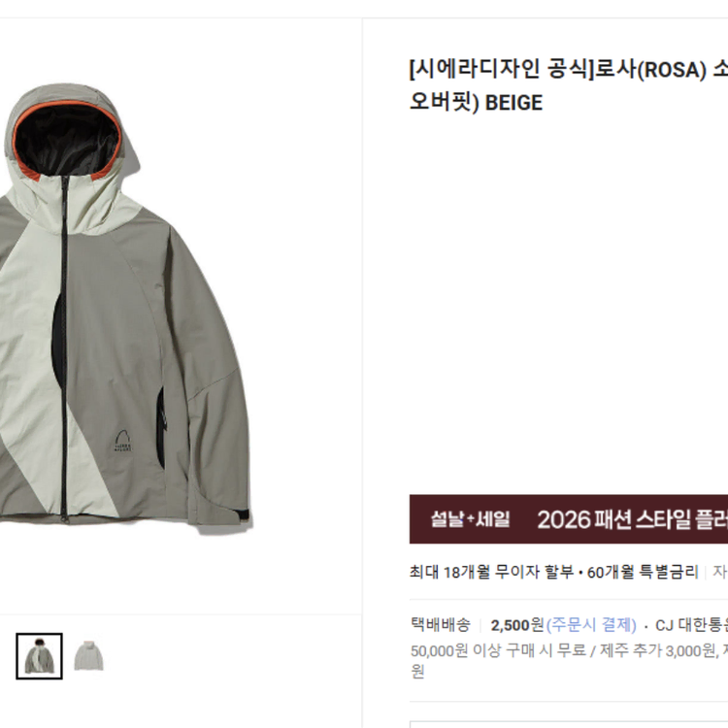Click the 택배배송 shipping label
The height and width of the screenshot is (728, 728).
pos(440,625)
